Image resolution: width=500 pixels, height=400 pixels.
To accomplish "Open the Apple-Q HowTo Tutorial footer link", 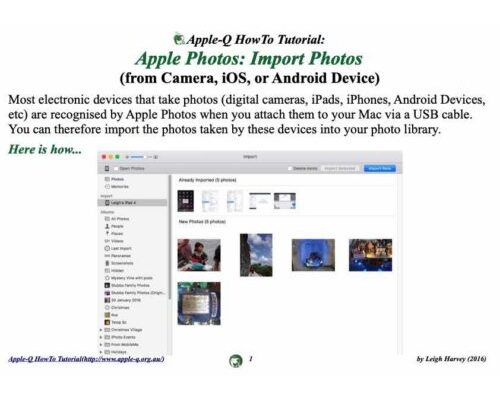I will [x=86, y=359].
